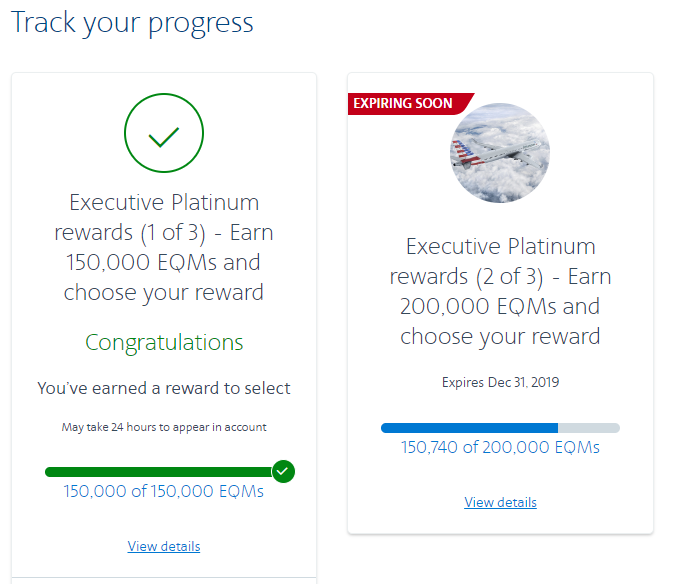Click the small checkmark ending the green bar
The image size is (678, 584).
pyautogui.click(x=283, y=471)
